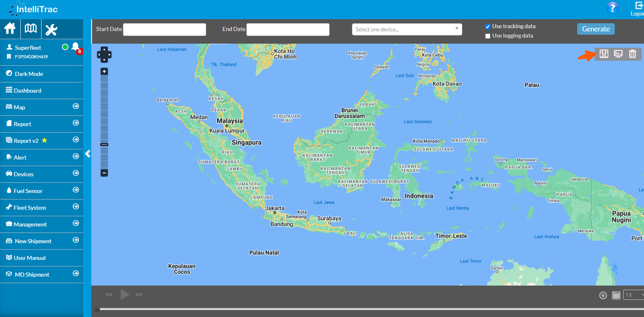
Task: Click the map zoom level slider
Action: pos(104,122)
